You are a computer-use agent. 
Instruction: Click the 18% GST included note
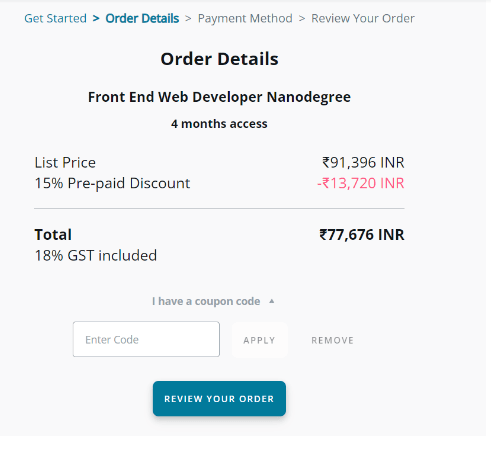(x=96, y=256)
